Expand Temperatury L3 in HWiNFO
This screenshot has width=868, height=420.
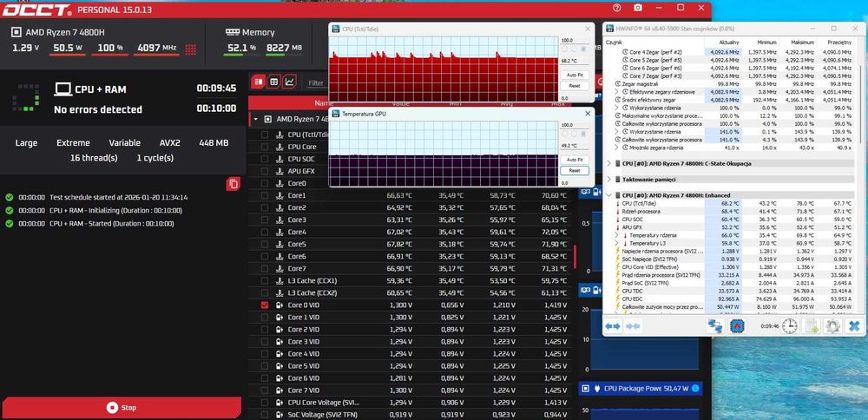(617, 243)
